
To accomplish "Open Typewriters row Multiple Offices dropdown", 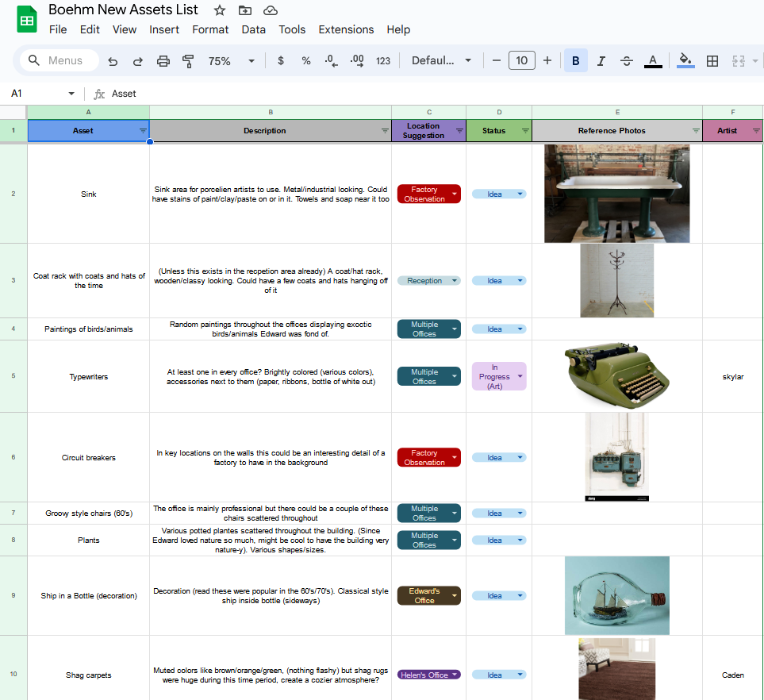I will (428, 376).
